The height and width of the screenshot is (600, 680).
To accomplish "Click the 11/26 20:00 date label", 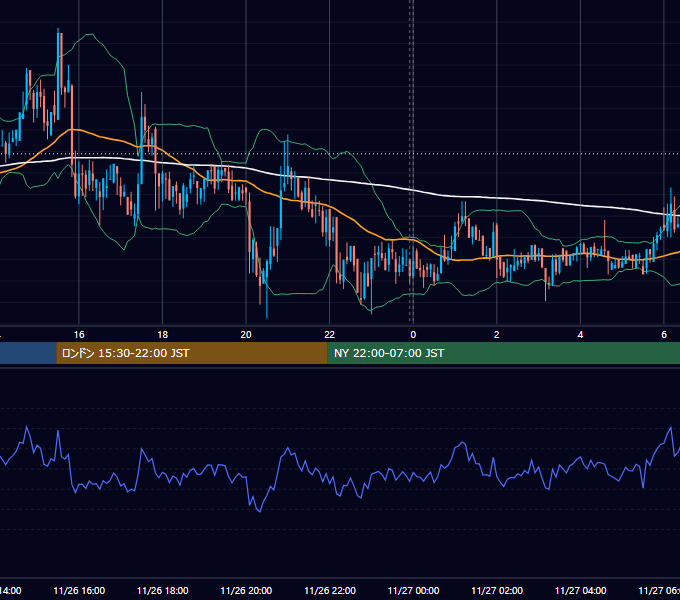I will coord(246,590).
